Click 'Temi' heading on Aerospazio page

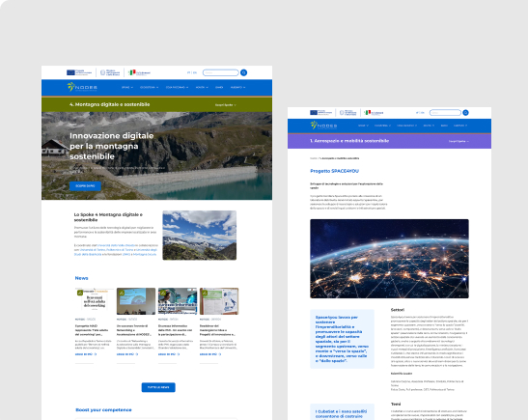click(396, 405)
